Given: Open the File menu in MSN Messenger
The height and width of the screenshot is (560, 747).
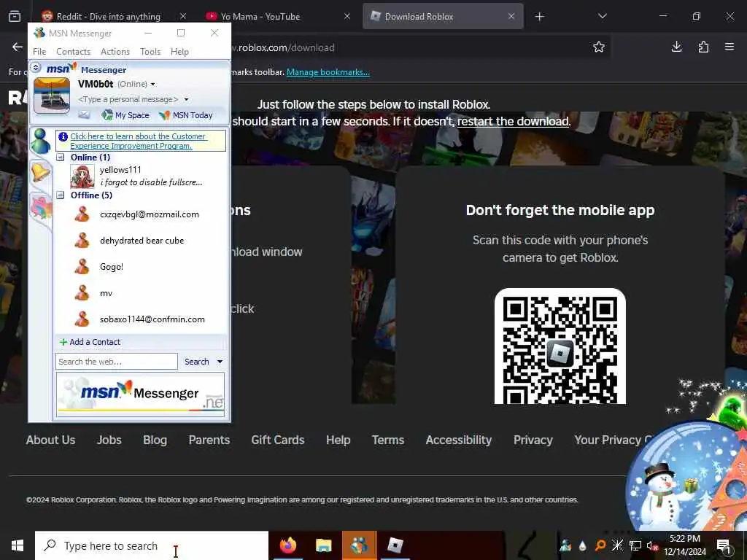Looking at the screenshot, I should pos(39,52).
